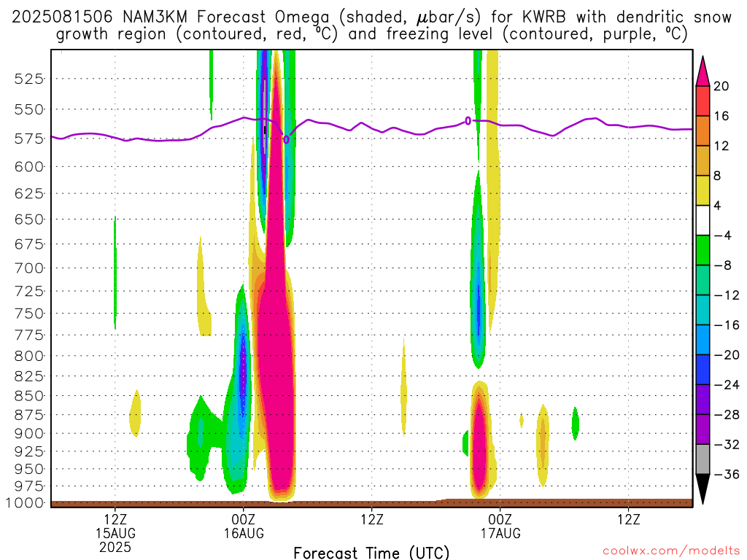Click the colorbar value label 20
Screen dimensions: 747x560
[x=721, y=86]
